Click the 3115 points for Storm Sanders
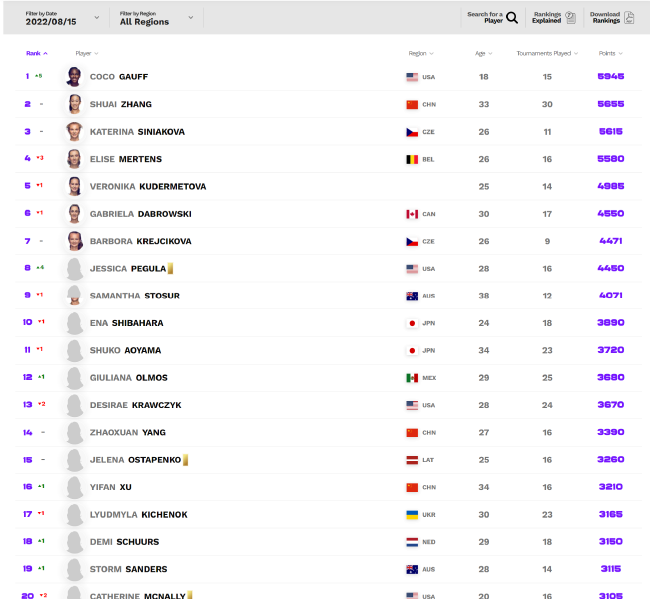Image resolution: width=650 pixels, height=599 pixels. tap(611, 569)
